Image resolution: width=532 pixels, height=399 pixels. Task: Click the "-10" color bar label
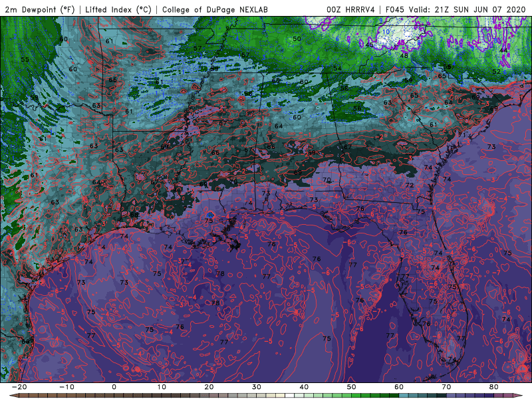click(x=66, y=387)
